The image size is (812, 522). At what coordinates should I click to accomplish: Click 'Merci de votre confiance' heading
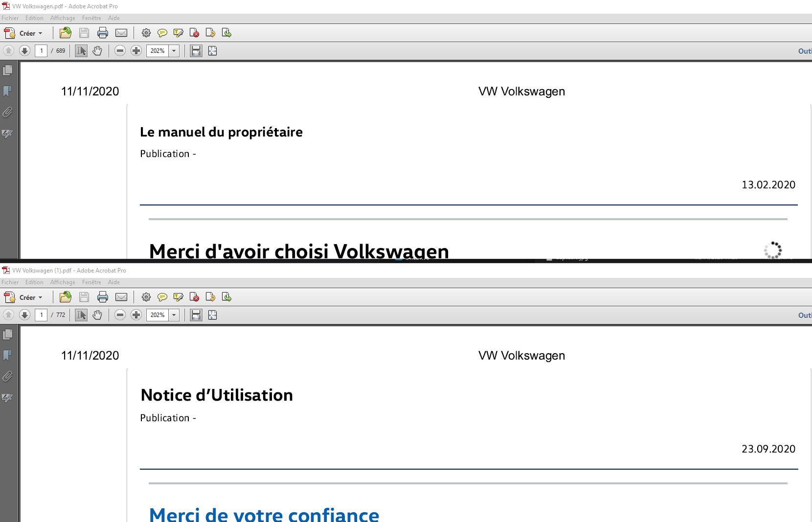pos(264,514)
